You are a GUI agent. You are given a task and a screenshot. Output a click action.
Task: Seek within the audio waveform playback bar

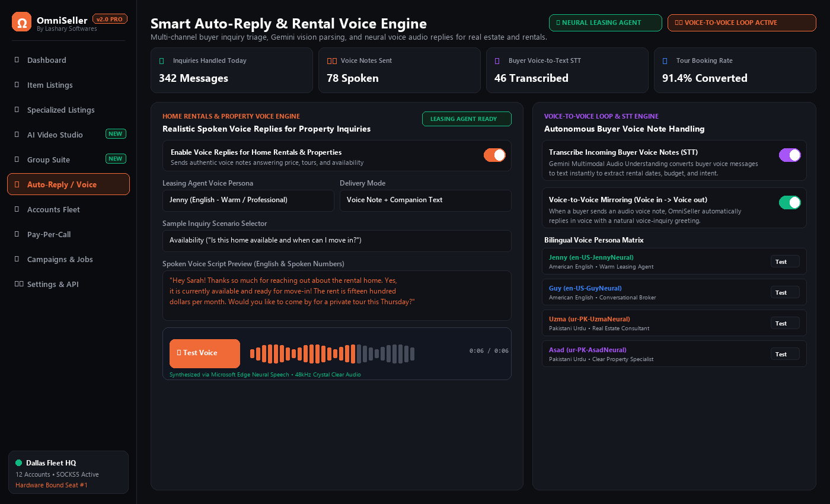click(x=332, y=354)
